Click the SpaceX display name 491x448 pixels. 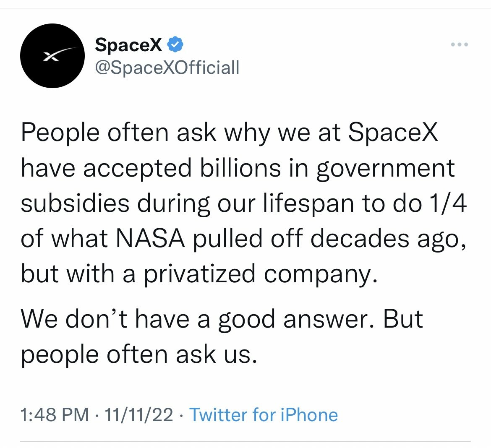pos(128,44)
